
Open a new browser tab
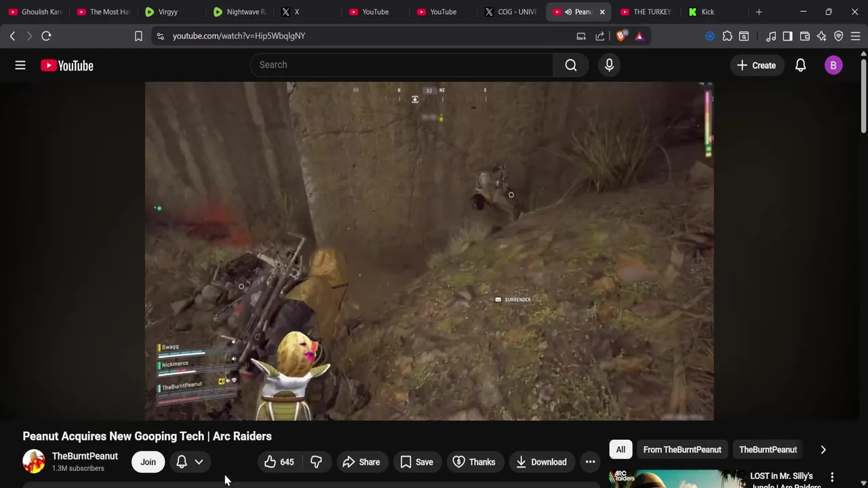tap(759, 12)
